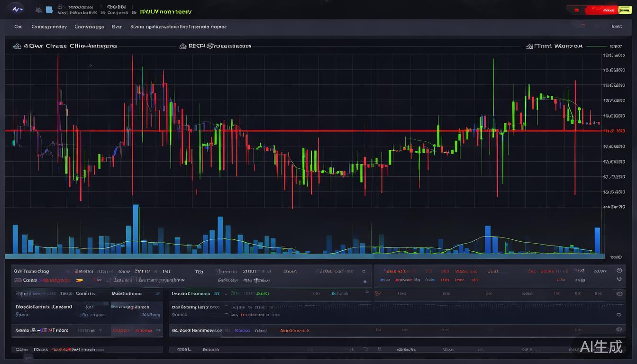The height and width of the screenshot is (364, 637).
Task: Click the refresh arrow icon in the right data panel
Action: [x=619, y=280]
